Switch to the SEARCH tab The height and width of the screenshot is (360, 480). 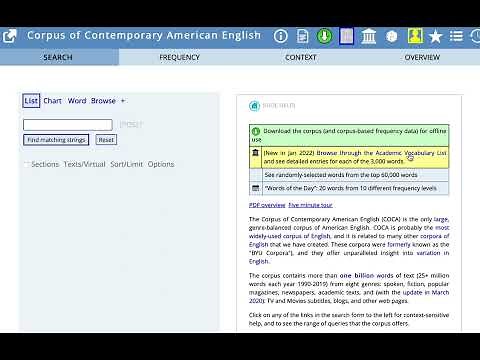coord(58,57)
